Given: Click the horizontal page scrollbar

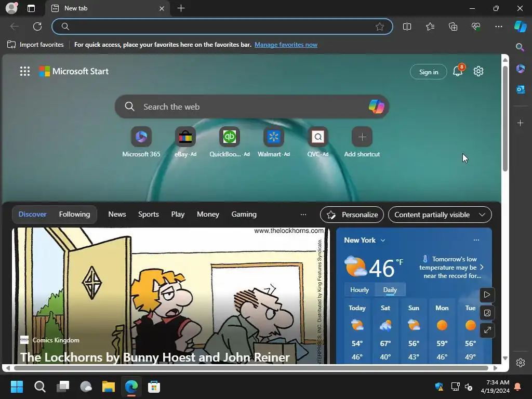Looking at the screenshot, I should click(251, 368).
